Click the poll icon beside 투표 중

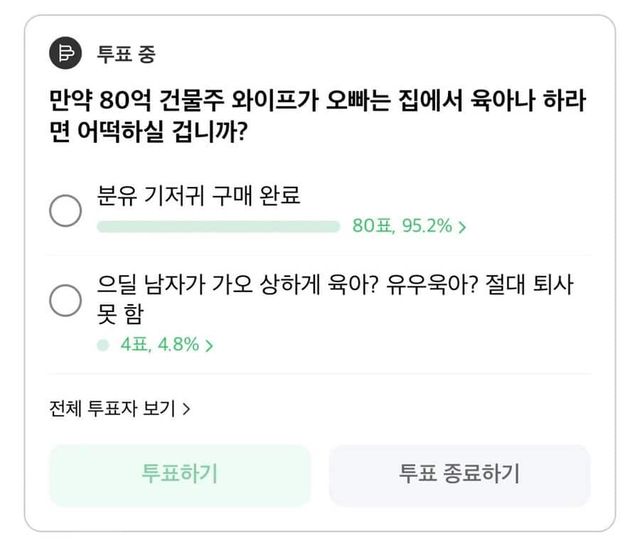click(x=66, y=54)
